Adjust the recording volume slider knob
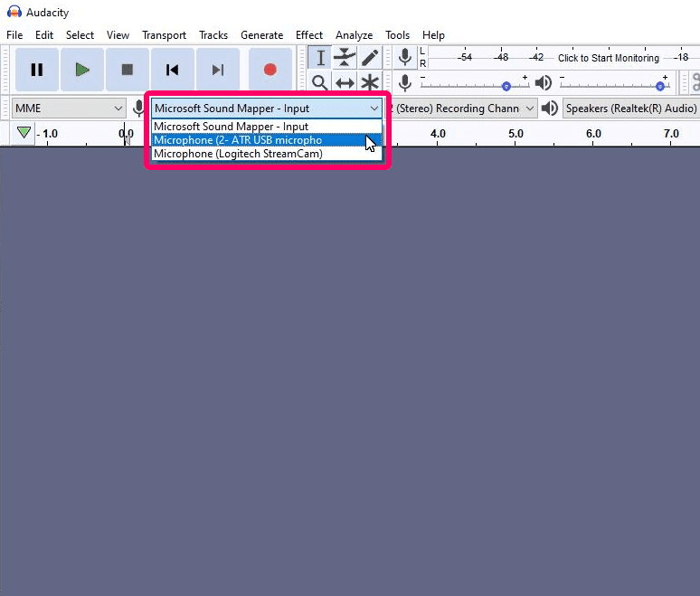700x596 pixels. 506,86
